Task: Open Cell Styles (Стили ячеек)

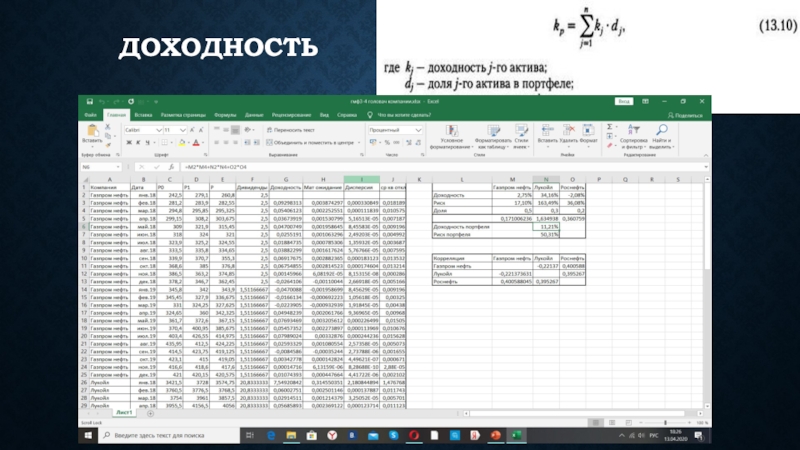Action: click(x=521, y=137)
